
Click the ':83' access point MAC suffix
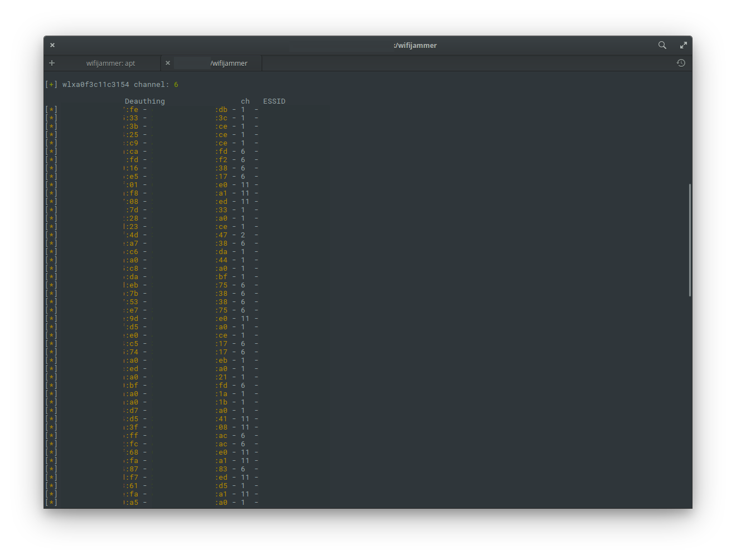point(221,469)
